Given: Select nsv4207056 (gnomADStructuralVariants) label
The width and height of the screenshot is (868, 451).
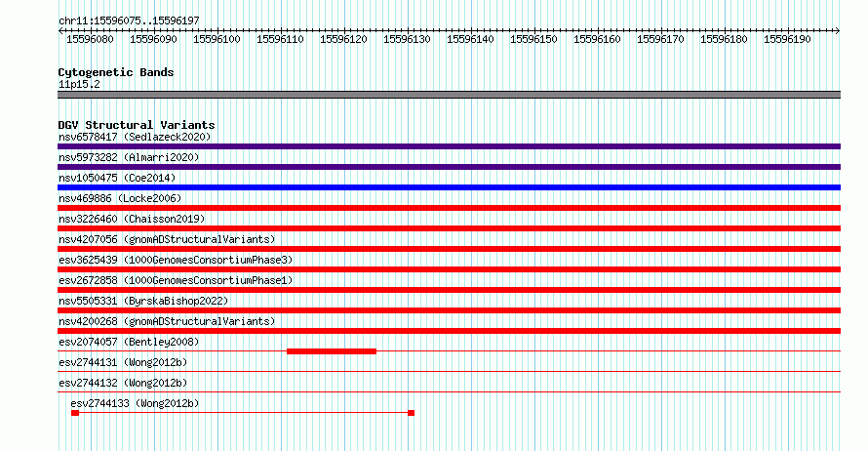Looking at the screenshot, I should (167, 239).
